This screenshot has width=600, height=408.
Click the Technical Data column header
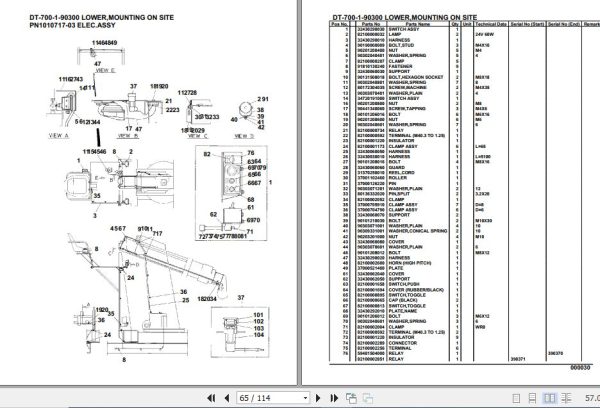click(491, 24)
